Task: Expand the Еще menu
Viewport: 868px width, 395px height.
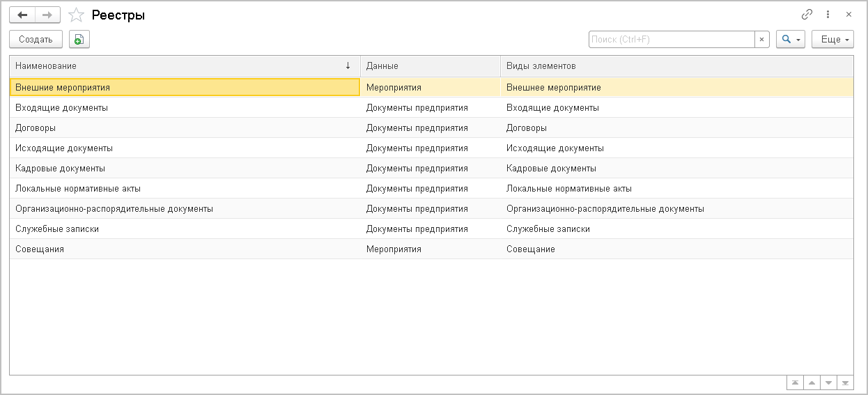Action: coord(832,40)
